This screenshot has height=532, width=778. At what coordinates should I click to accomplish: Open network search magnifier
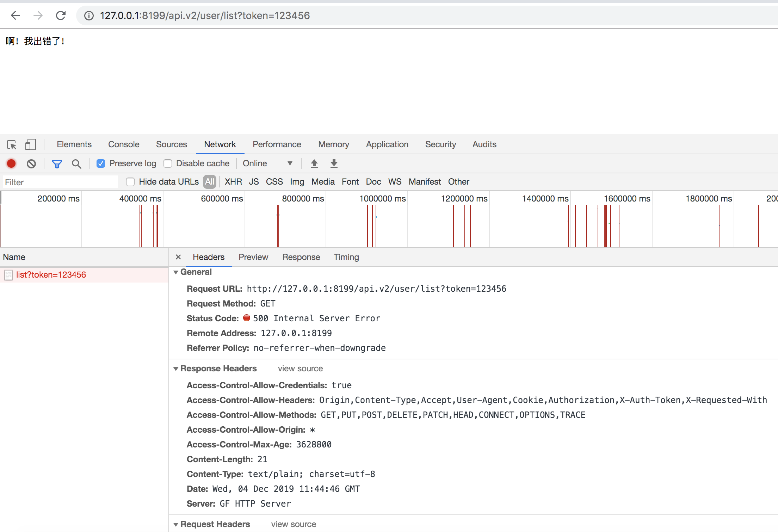tap(76, 163)
